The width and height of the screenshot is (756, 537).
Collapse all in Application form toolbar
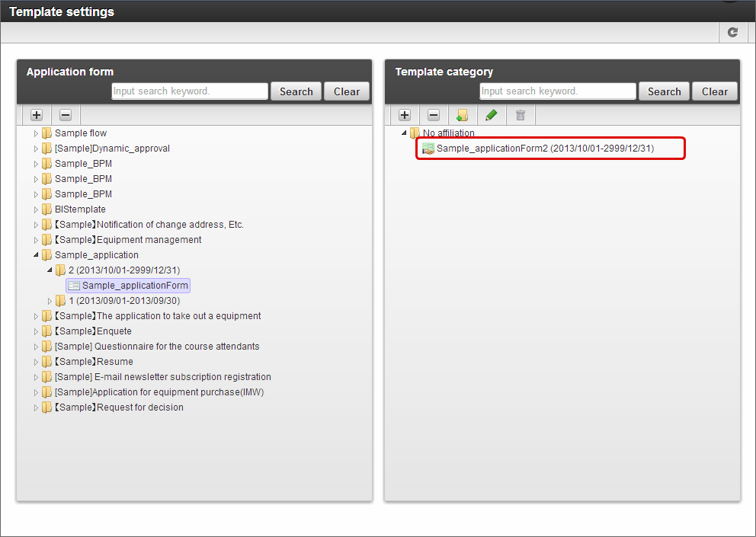[66, 115]
